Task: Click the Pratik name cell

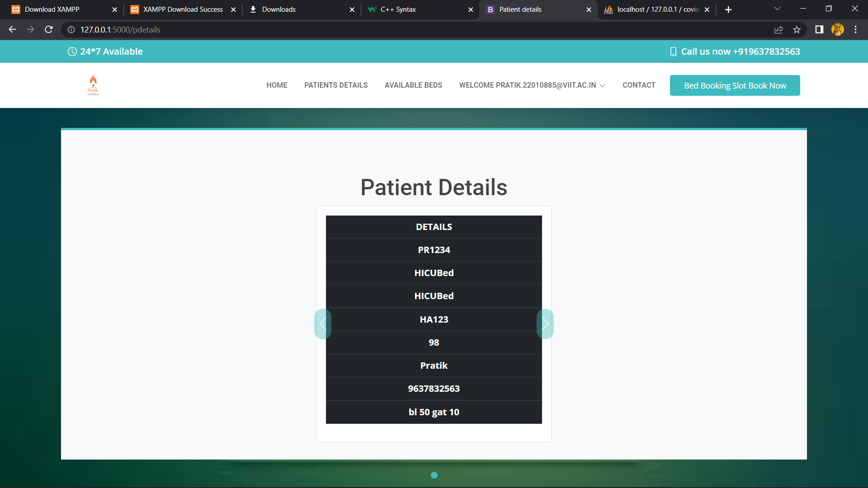Action: tap(434, 366)
